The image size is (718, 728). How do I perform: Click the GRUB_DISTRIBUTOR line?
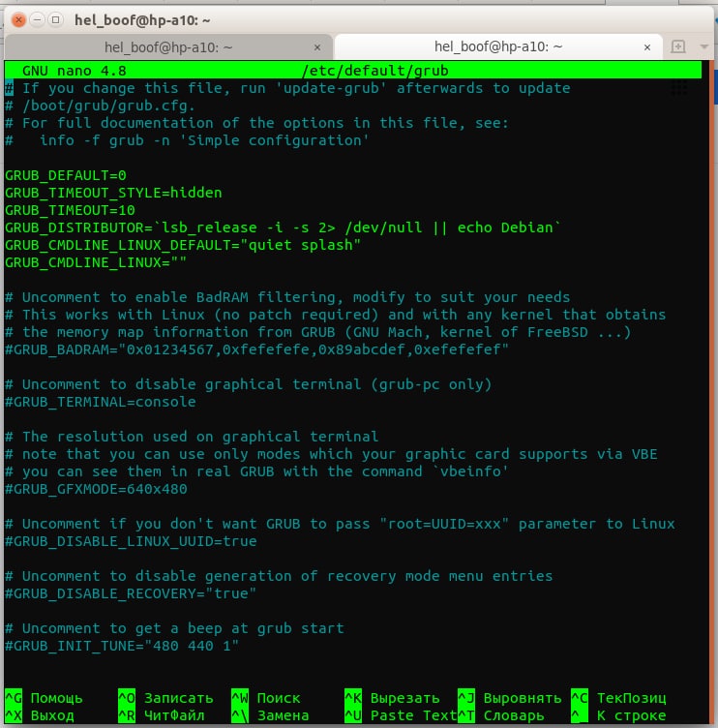tap(283, 227)
